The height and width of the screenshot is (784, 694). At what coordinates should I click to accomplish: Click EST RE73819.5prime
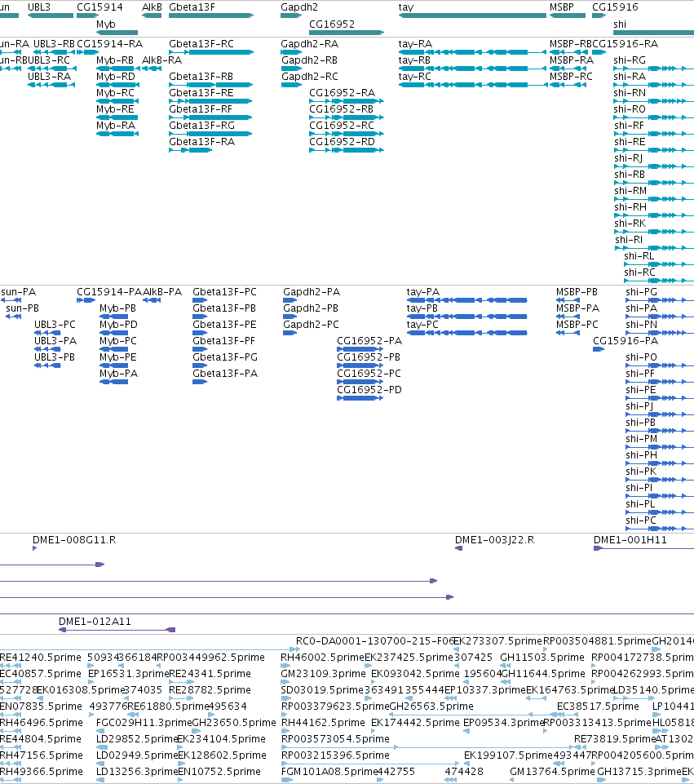pos(614,739)
